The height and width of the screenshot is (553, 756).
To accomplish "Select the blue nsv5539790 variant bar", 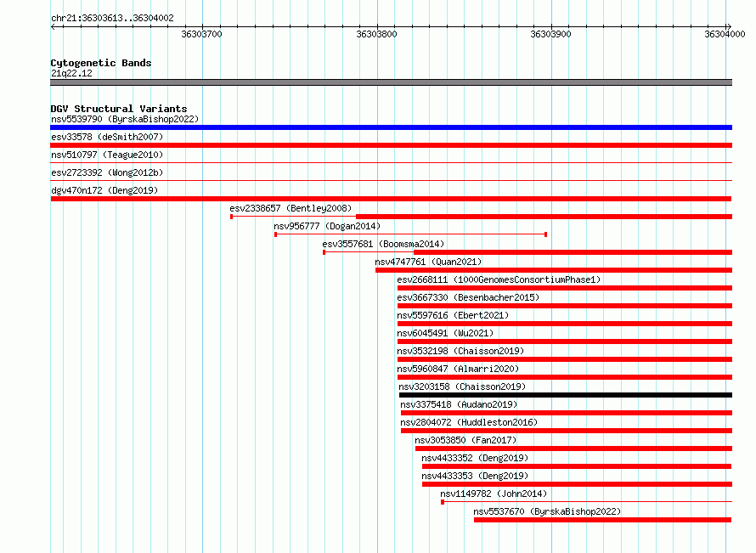I will pos(391,127).
